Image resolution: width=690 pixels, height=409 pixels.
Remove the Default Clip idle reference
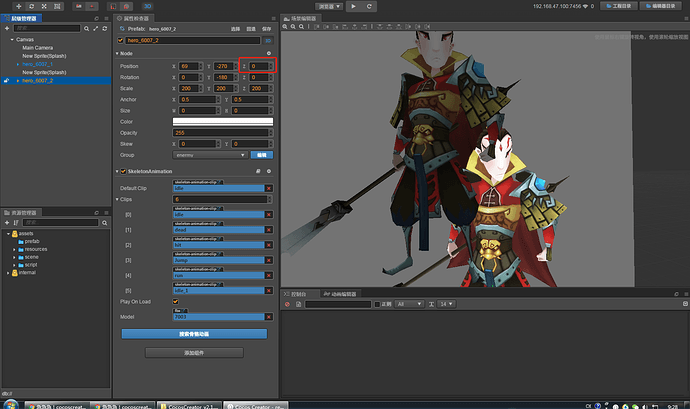tap(269, 188)
